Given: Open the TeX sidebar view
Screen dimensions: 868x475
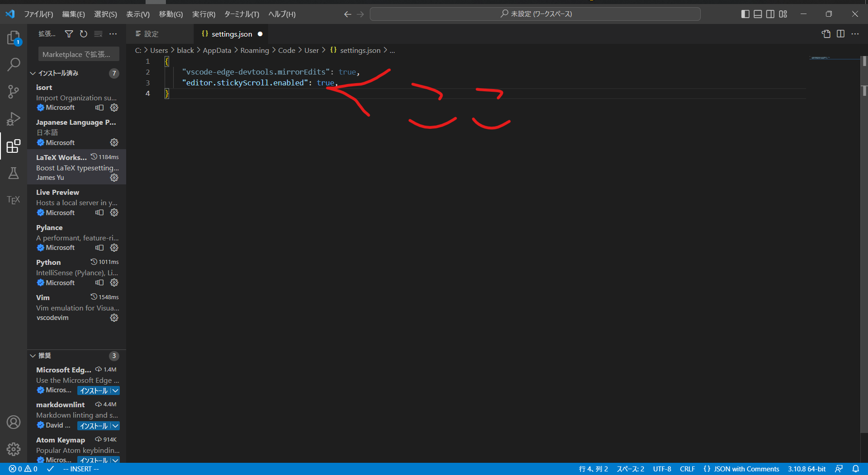Looking at the screenshot, I should (14, 200).
